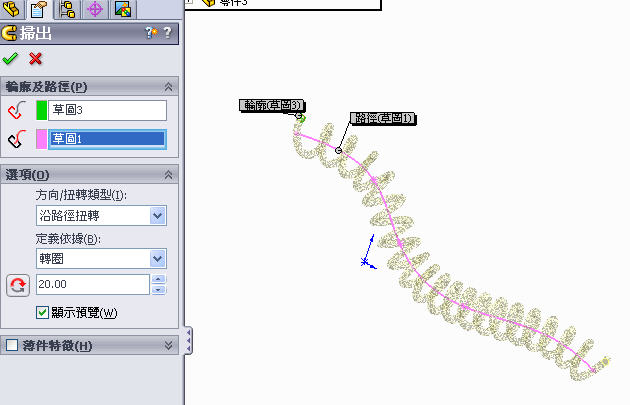Expand the 薄件特徵(H) section
This screenshot has width=630, height=405.
[168, 345]
